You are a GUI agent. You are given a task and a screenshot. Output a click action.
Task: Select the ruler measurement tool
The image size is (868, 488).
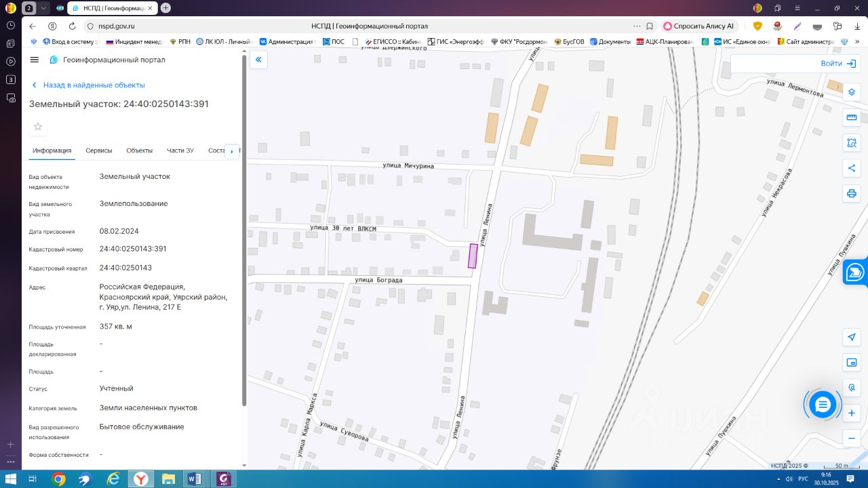coord(852,117)
